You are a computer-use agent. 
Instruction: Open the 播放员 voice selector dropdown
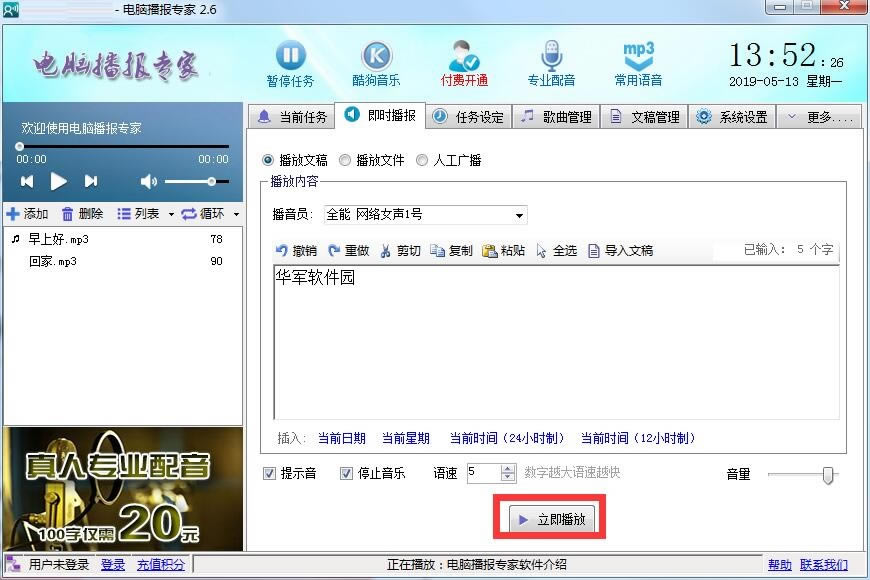click(518, 214)
